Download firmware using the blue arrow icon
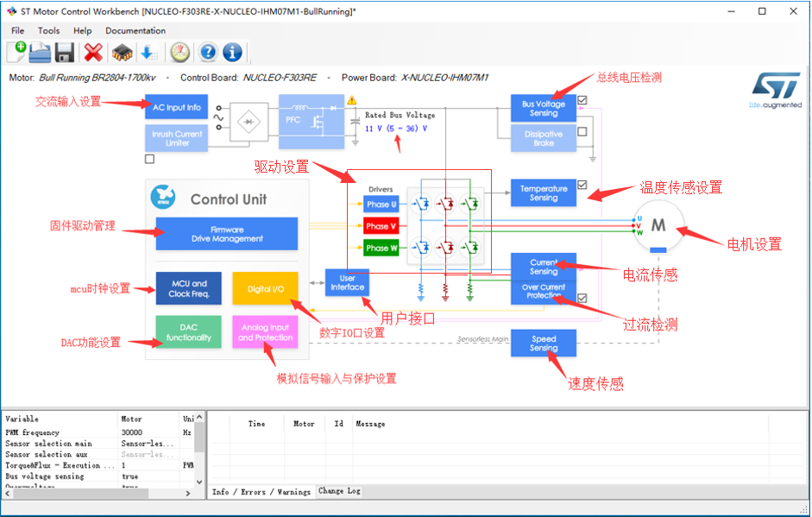Image resolution: width=812 pixels, height=517 pixels. coord(148,53)
